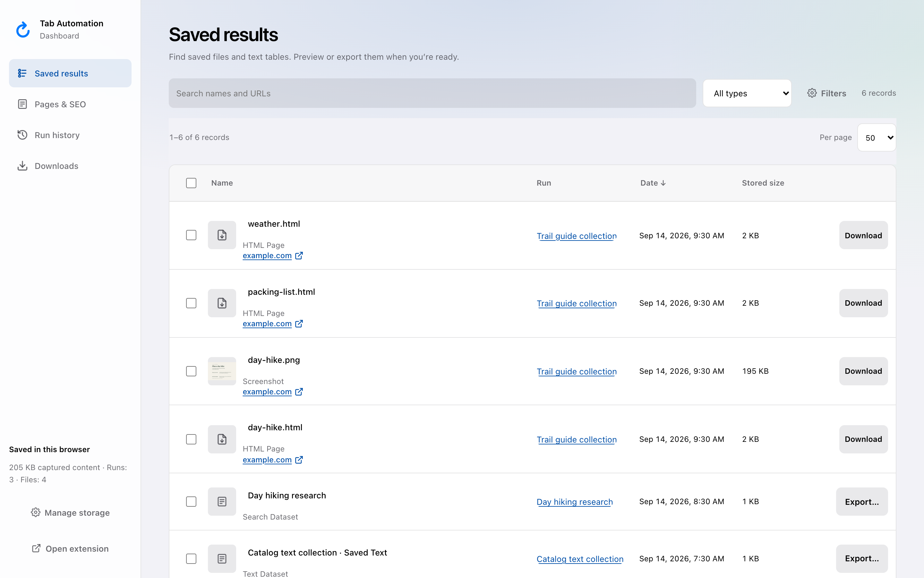The width and height of the screenshot is (924, 578).
Task: Click the external-link icon beside packing-list.html's example.com
Action: tap(299, 323)
